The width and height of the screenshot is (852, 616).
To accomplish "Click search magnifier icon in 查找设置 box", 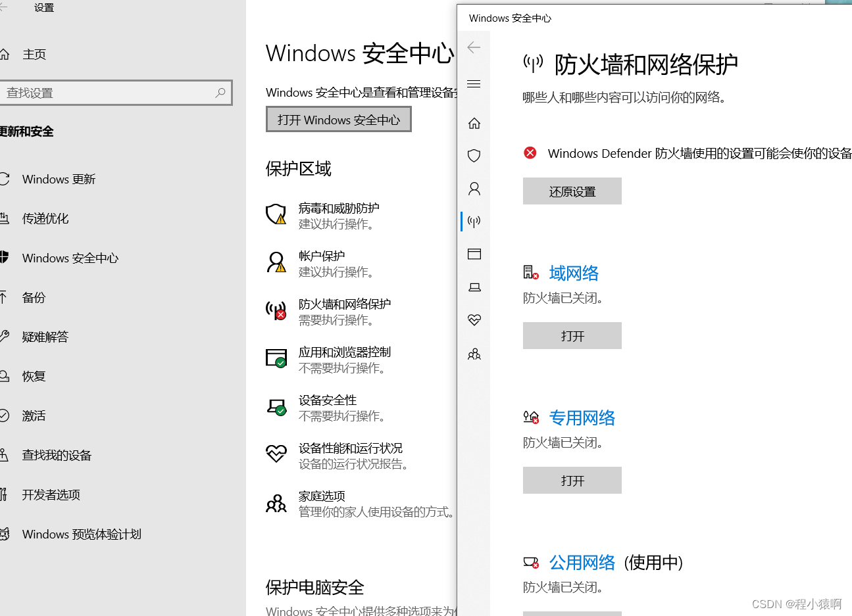I will point(220,93).
